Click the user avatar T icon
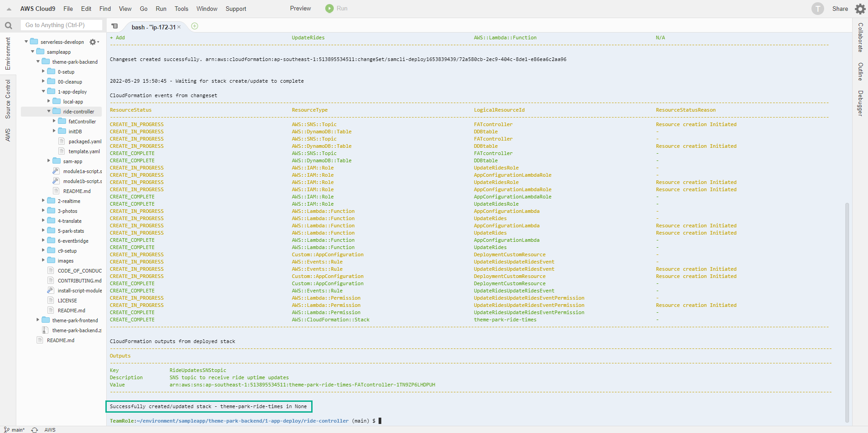 (817, 9)
